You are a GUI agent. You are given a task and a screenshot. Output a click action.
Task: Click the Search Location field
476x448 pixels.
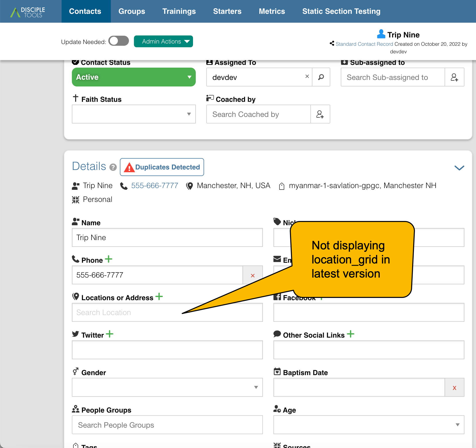(167, 312)
